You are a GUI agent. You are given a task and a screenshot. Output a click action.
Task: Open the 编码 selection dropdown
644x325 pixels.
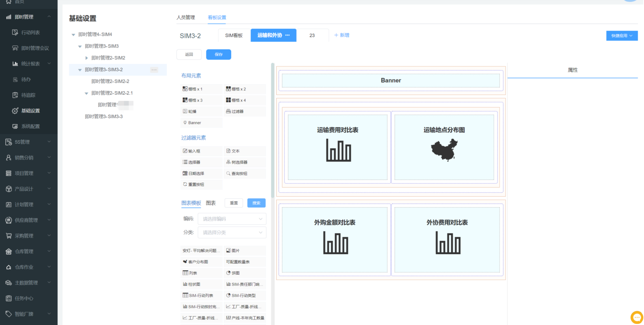tap(232, 219)
